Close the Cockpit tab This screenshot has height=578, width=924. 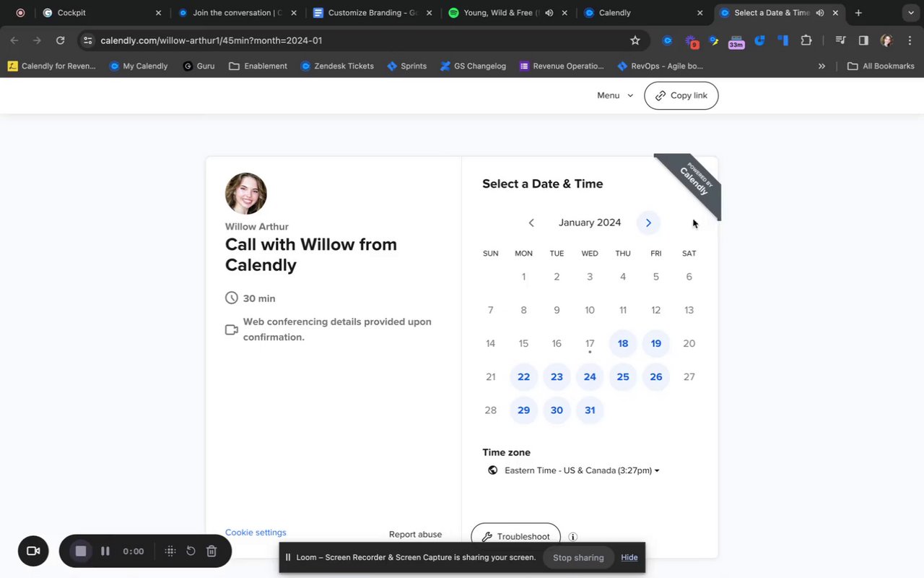coord(159,13)
